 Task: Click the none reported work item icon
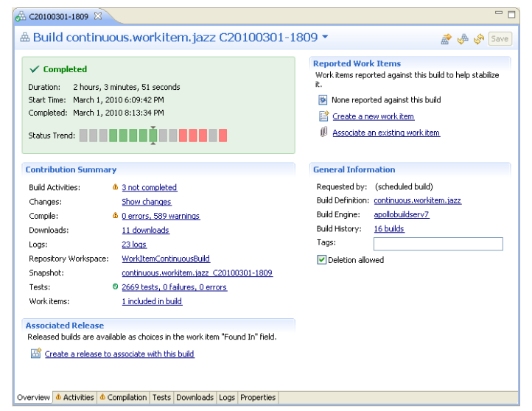[x=323, y=100]
